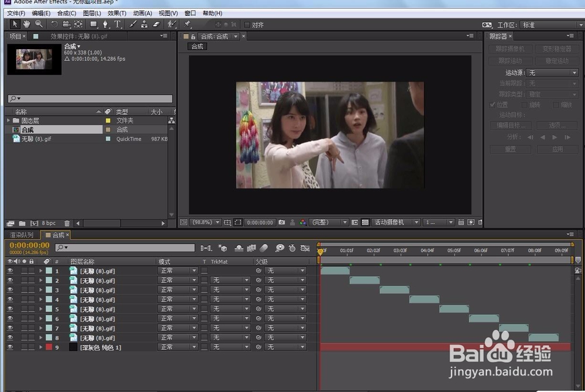The width and height of the screenshot is (585, 392).
Task: Select the Rotation tool
Action: (54, 24)
